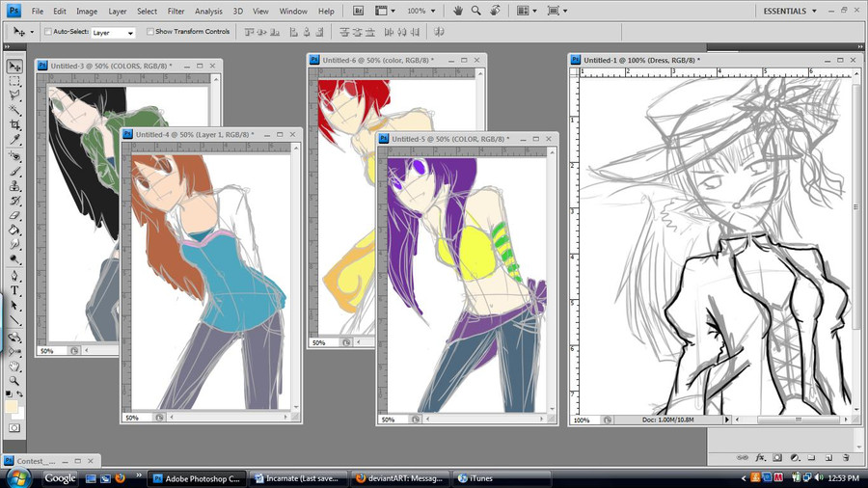Image resolution: width=868 pixels, height=488 pixels.
Task: Launch Adobe Bridge from the Br icon
Action: (358, 11)
